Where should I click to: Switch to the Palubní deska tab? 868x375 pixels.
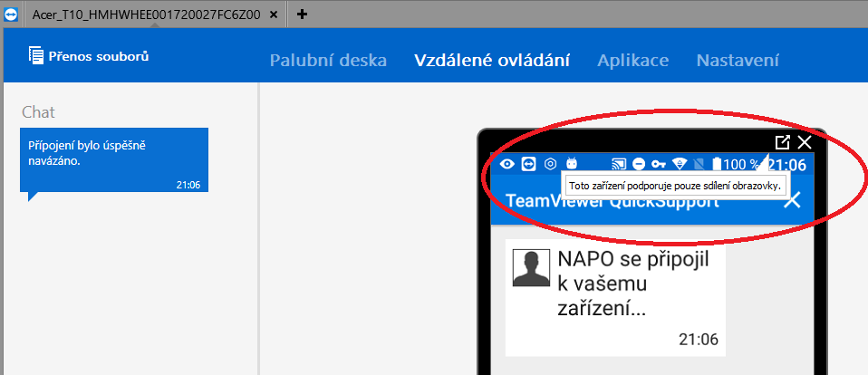coord(328,61)
